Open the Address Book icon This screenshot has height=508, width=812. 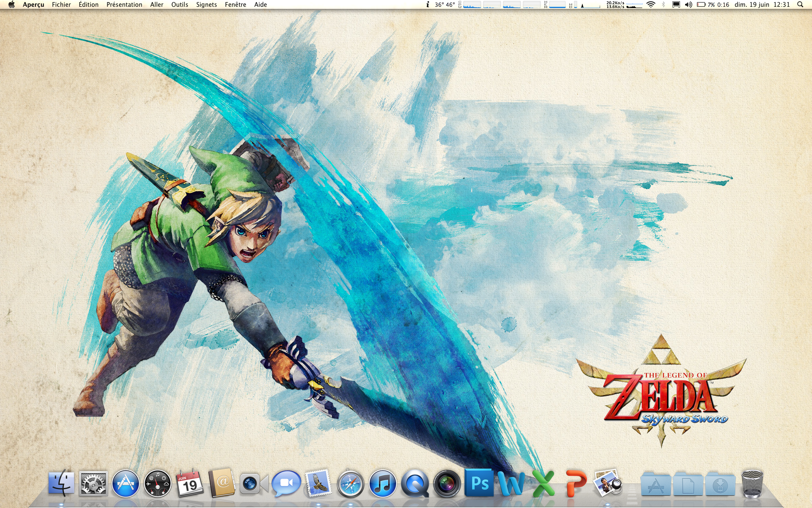click(222, 483)
